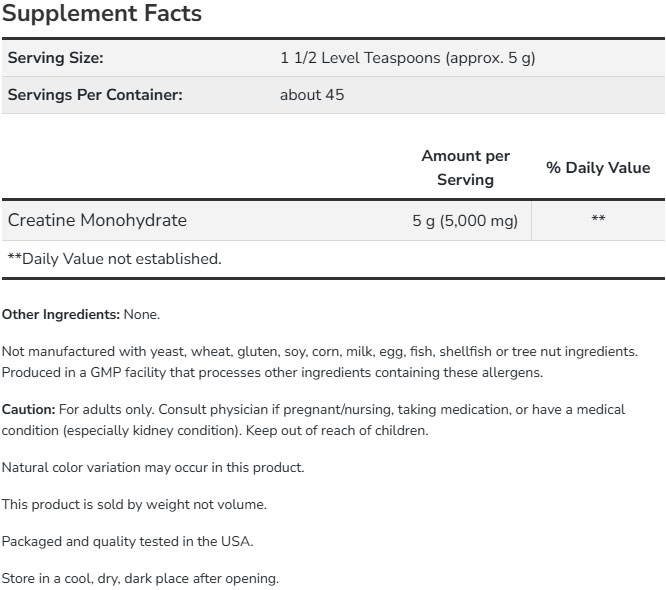
Task: Click the allergen statement about yeast and wheat
Action: tap(319, 352)
